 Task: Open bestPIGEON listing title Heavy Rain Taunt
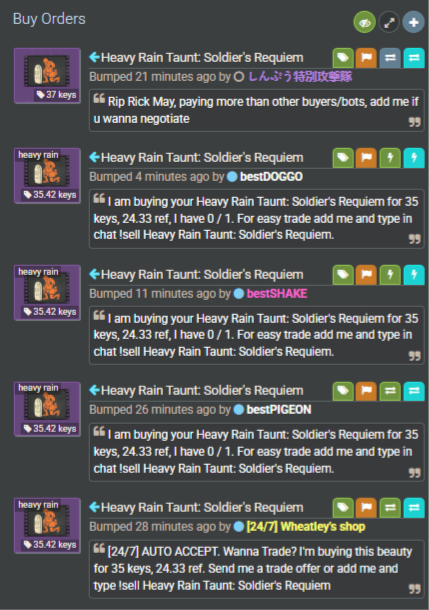coord(202,391)
